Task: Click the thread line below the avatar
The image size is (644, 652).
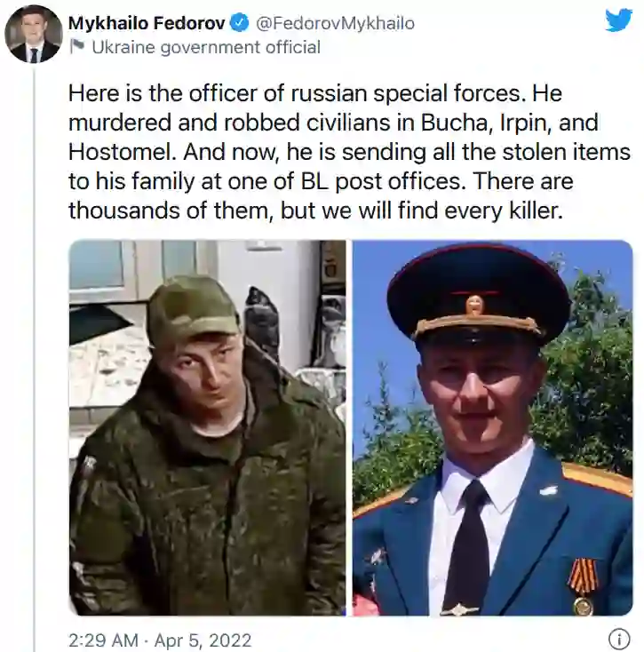Action: pyautogui.click(x=34, y=360)
